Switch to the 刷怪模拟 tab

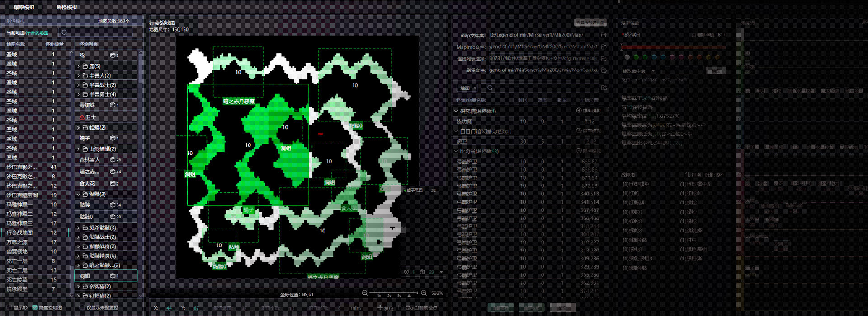click(66, 7)
